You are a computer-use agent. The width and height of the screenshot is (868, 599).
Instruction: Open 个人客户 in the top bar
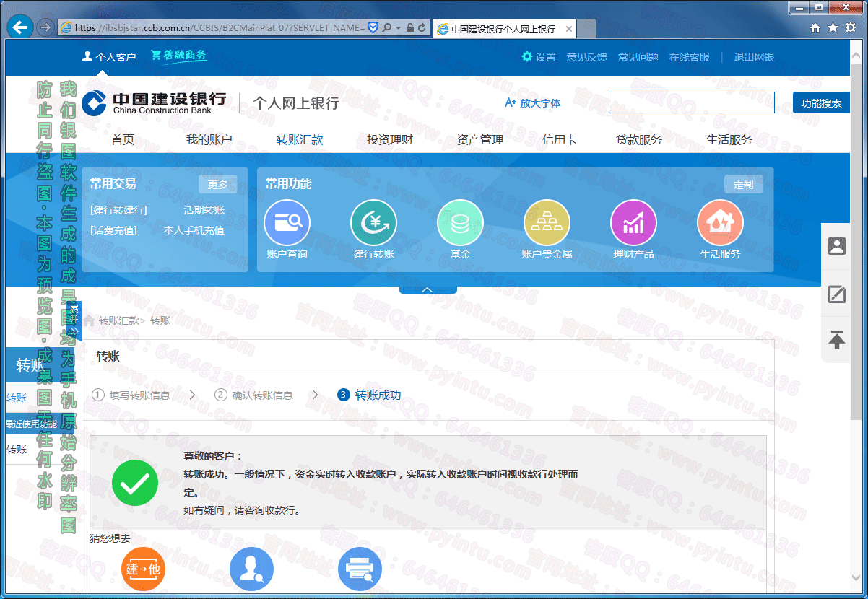click(x=109, y=57)
